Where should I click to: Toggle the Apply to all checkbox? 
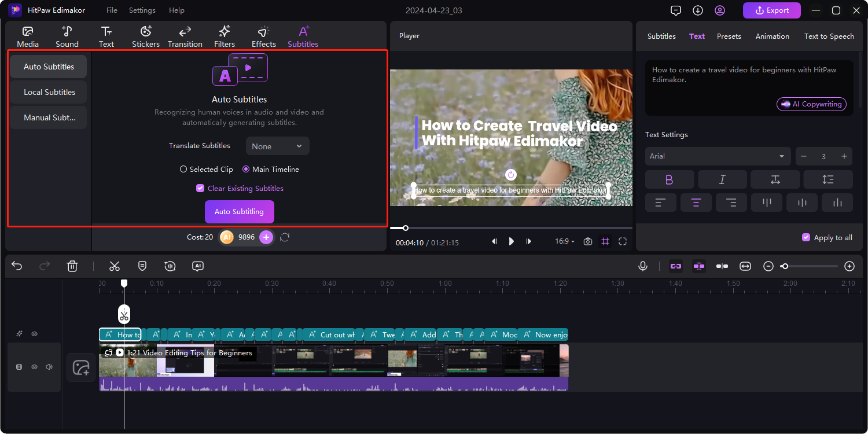coord(806,237)
